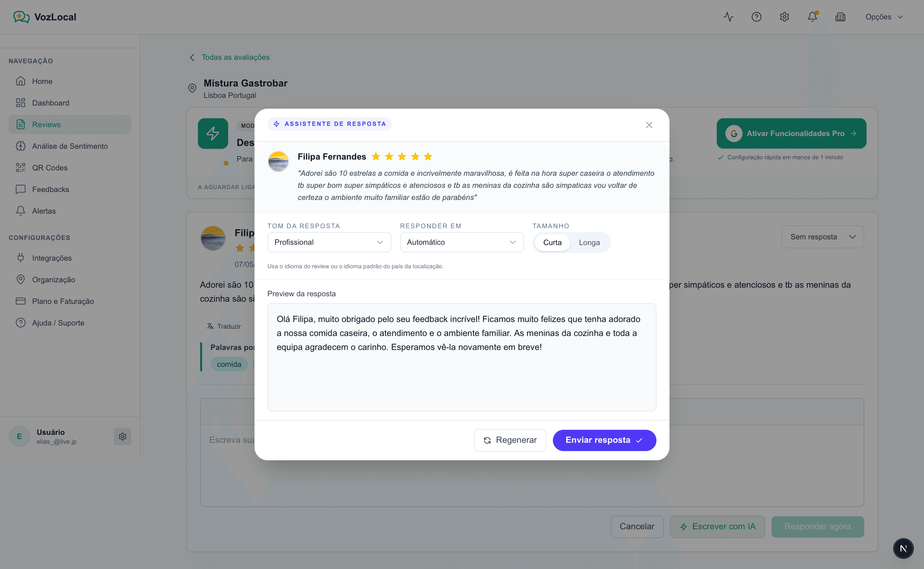This screenshot has height=569, width=924.
Task: Click the green lightning bolt card icon
Action: (x=213, y=134)
